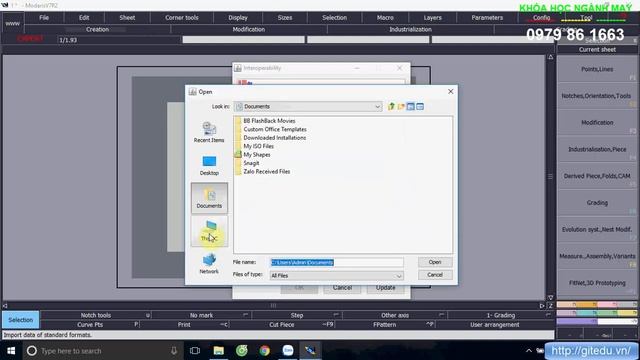
Task: Click the www icon at Modaris top-left
Action: pyautogui.click(x=12, y=23)
